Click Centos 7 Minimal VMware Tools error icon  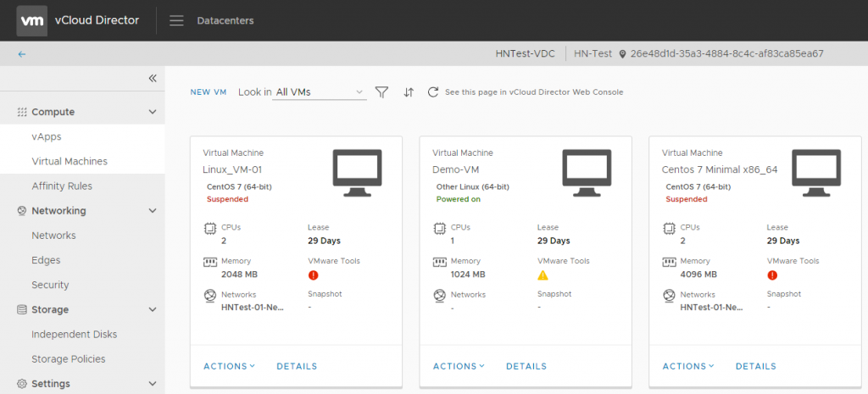[x=772, y=275]
